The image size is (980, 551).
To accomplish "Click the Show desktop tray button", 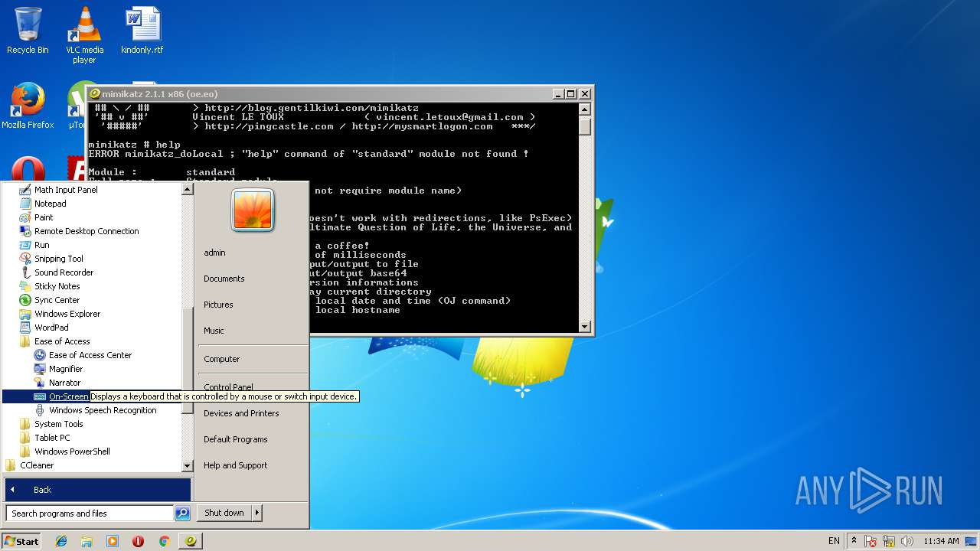I will point(972,541).
